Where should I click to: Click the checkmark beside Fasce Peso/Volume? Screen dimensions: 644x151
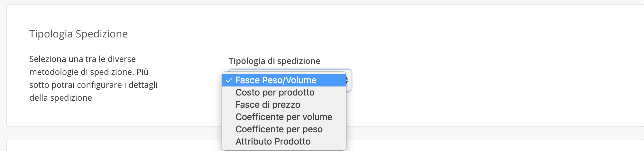point(229,80)
